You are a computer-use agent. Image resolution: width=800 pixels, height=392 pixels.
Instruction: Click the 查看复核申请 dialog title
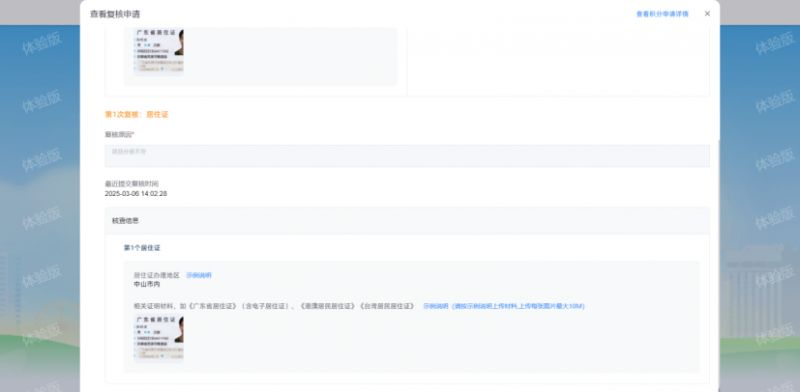(x=115, y=14)
